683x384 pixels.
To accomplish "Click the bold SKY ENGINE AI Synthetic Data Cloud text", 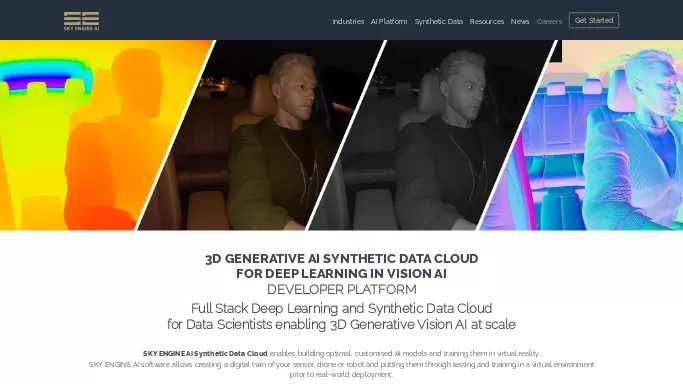I will (205, 354).
